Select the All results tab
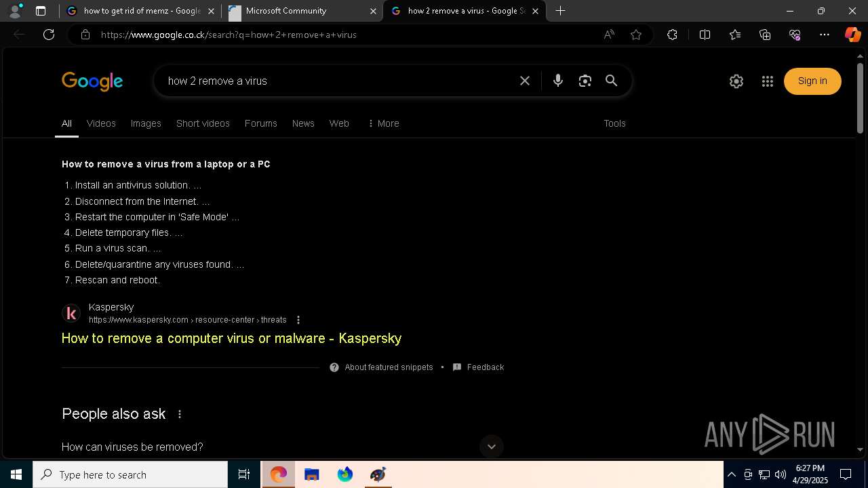 click(66, 123)
